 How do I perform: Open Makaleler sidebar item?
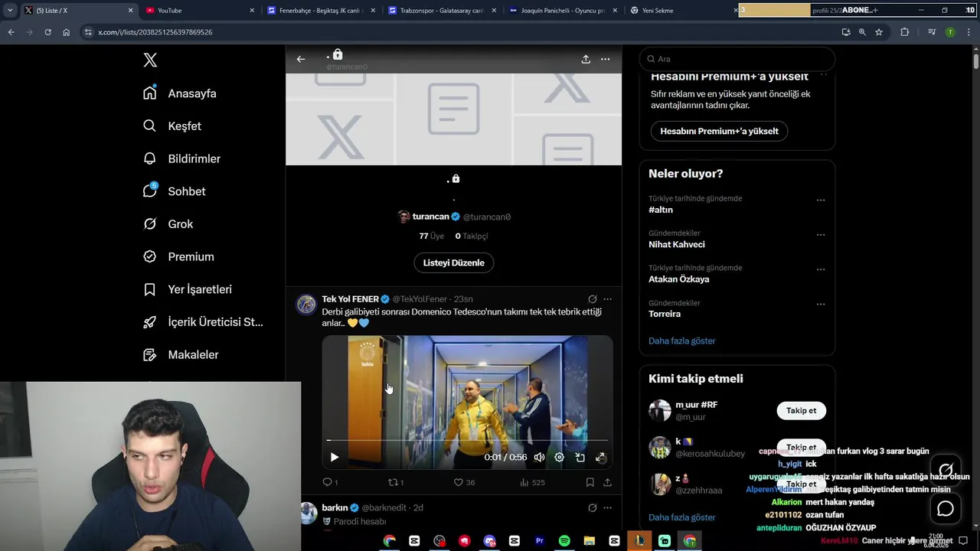coord(181,354)
